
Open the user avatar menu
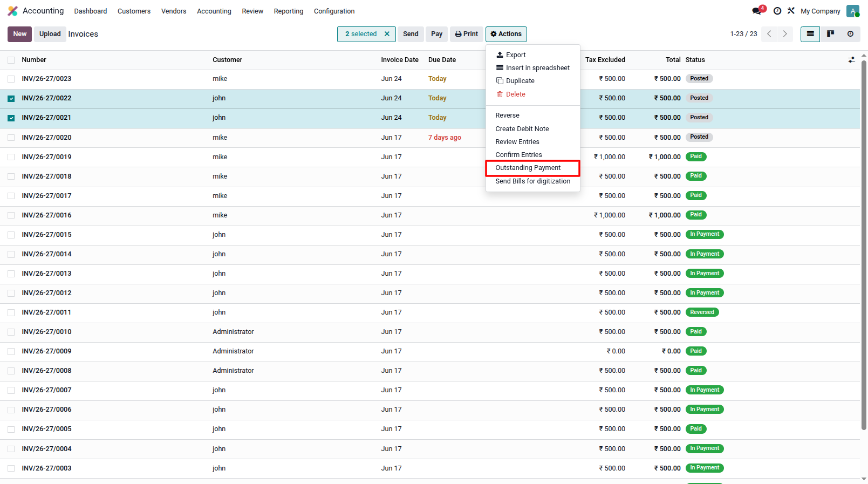[x=853, y=11]
